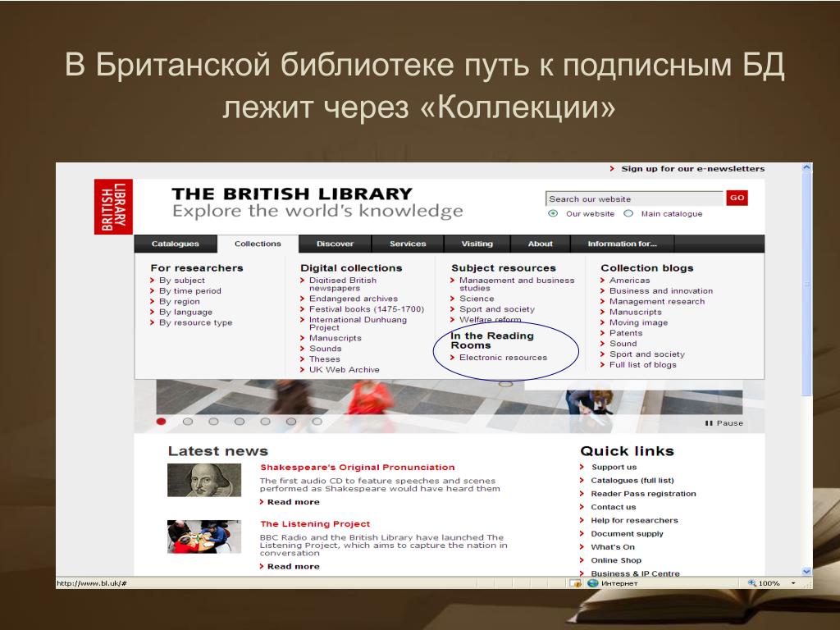Click the browser scrollbar down arrow
This screenshot has height=630, width=840.
pyautogui.click(x=807, y=571)
